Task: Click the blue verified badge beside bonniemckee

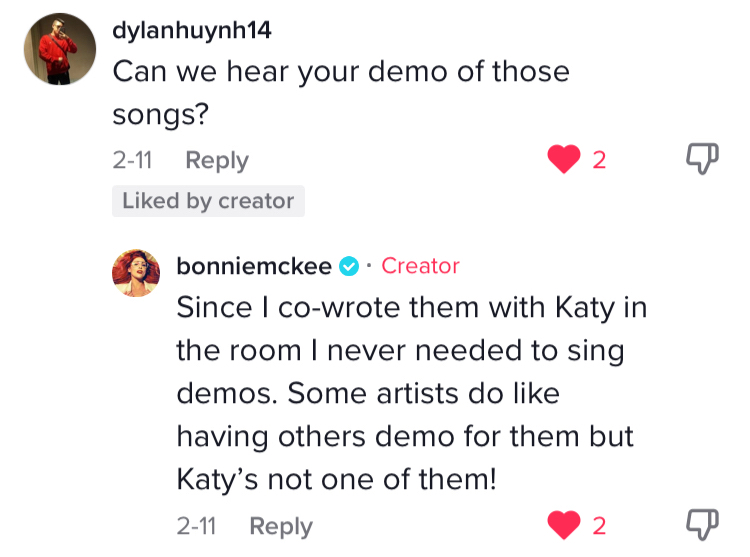Action: point(349,266)
